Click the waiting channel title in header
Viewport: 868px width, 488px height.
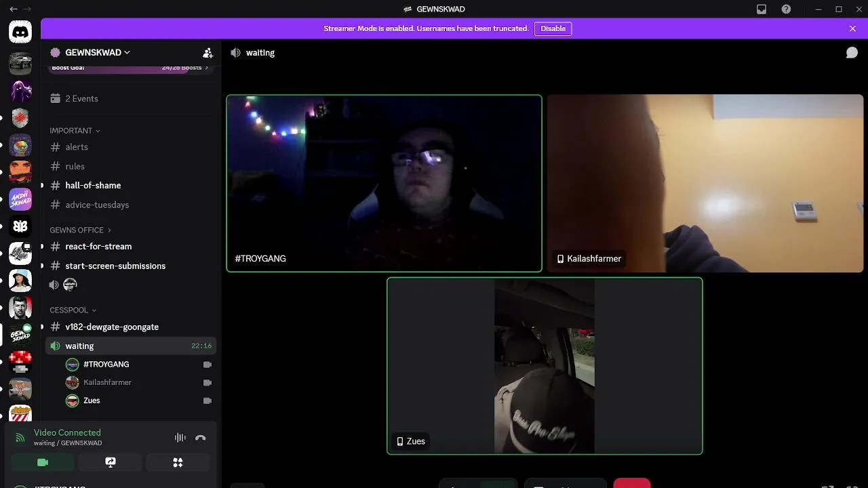coord(260,52)
